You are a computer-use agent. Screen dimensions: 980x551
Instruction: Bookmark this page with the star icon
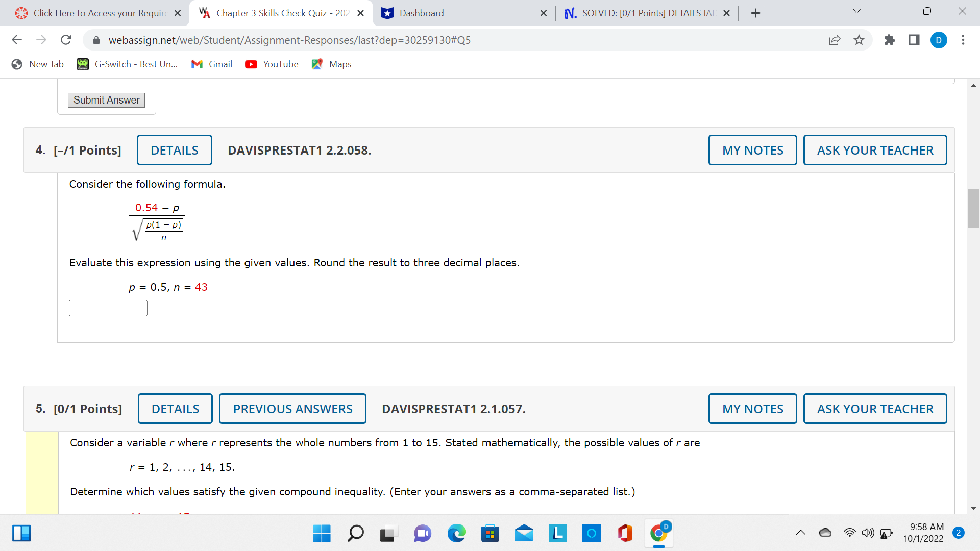coord(859,40)
